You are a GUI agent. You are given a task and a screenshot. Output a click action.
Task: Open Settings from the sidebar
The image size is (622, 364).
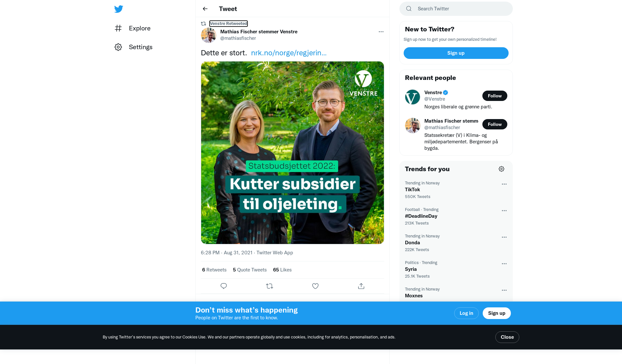click(x=133, y=47)
